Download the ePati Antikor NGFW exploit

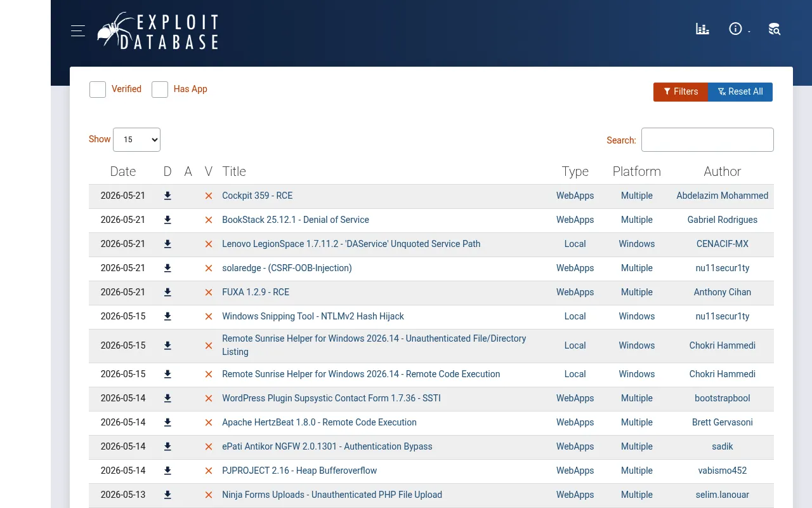(167, 446)
